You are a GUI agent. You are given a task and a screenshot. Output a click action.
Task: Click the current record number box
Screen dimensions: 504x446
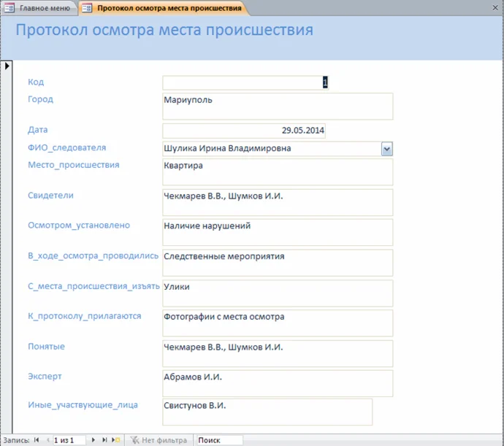69,440
